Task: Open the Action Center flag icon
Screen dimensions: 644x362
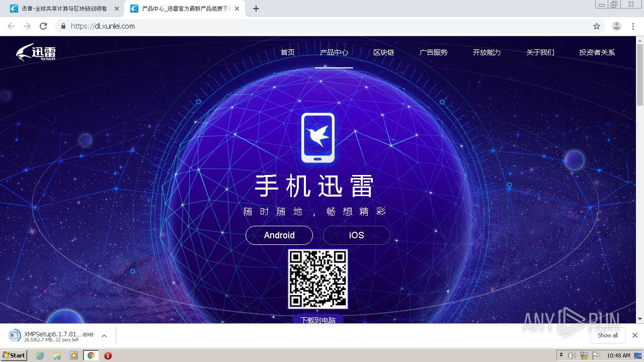Action: (596, 355)
